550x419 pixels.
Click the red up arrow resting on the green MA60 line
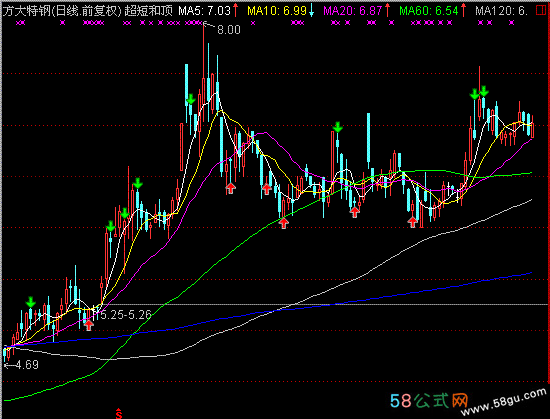[283, 222]
